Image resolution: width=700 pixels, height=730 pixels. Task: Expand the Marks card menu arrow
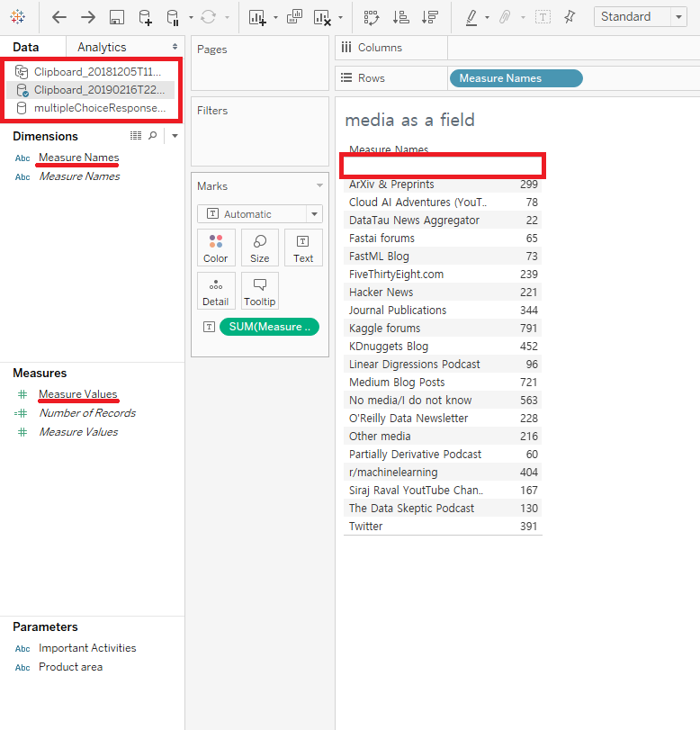pos(319,185)
